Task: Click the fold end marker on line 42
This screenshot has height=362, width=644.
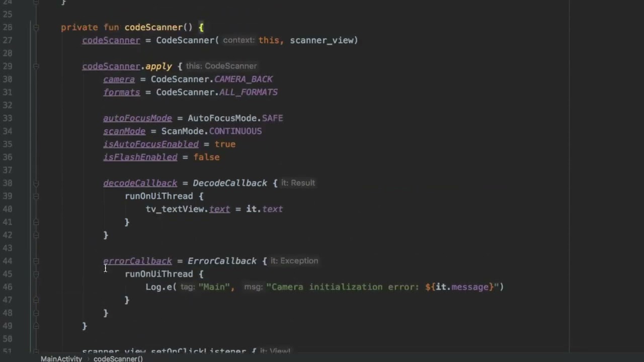Action: tap(36, 235)
